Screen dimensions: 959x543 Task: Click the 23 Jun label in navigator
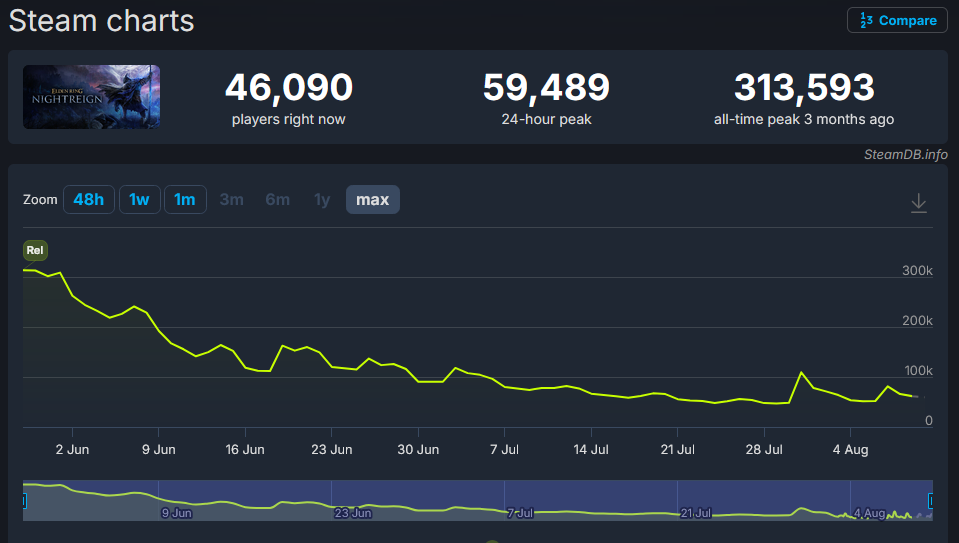click(352, 513)
